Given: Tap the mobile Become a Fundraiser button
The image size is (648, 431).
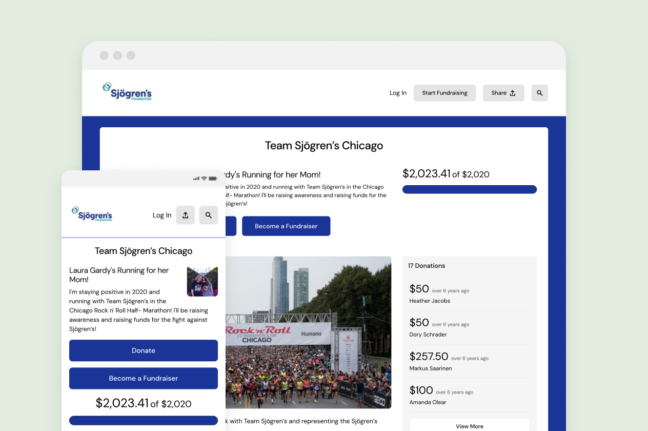Looking at the screenshot, I should pos(143,378).
